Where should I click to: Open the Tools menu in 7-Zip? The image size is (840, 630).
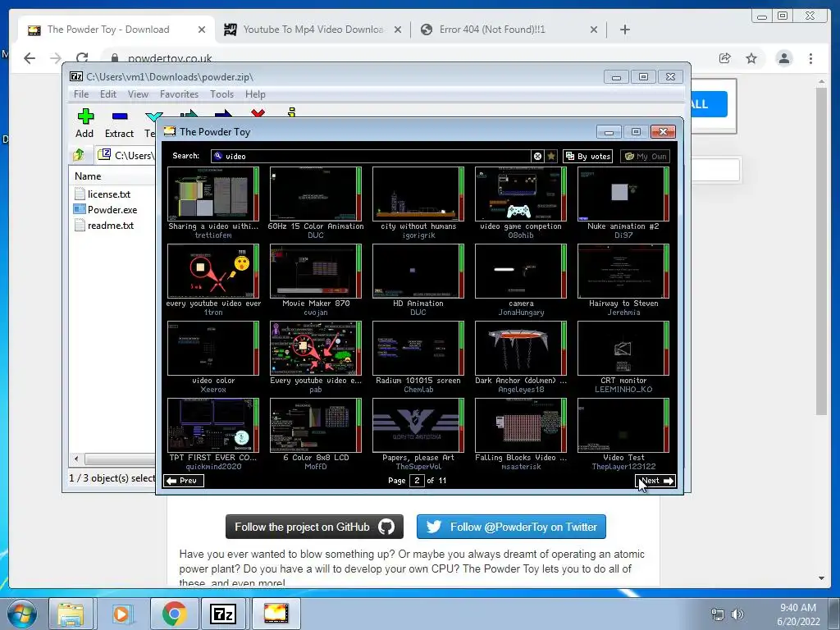(x=221, y=94)
